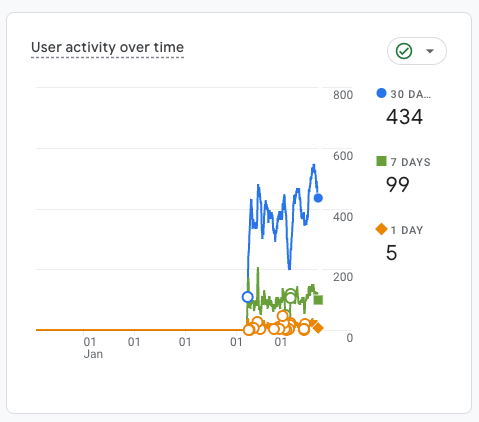Click the 30 DA... legend label
Screen dimensions: 479x422
(410, 94)
